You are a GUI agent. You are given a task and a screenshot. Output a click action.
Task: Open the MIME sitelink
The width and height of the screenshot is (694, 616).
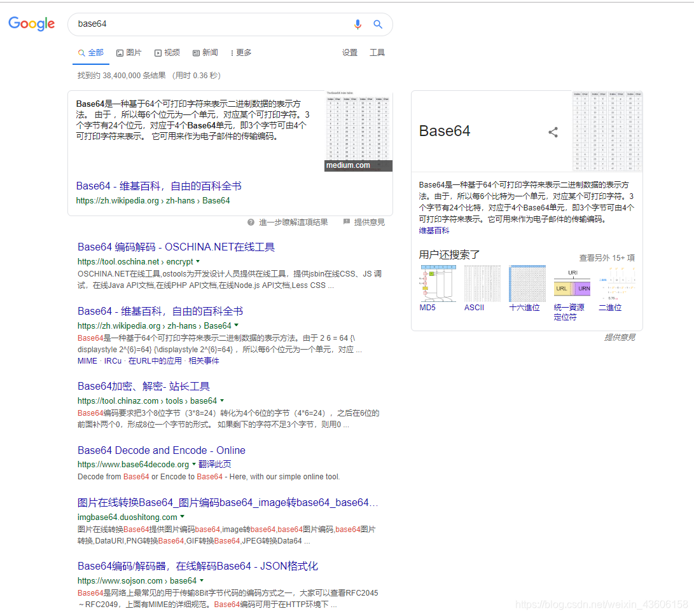(x=87, y=361)
